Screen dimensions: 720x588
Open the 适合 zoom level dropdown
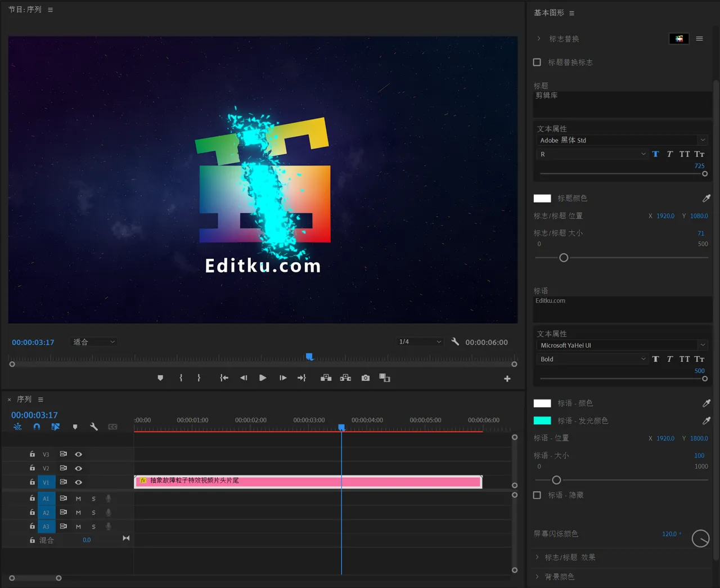[x=93, y=342]
